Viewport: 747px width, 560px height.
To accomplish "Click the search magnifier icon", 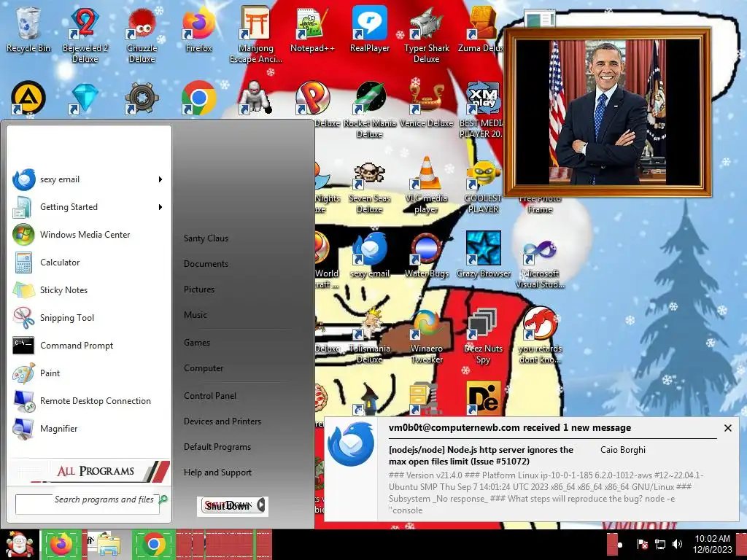I will point(163,499).
